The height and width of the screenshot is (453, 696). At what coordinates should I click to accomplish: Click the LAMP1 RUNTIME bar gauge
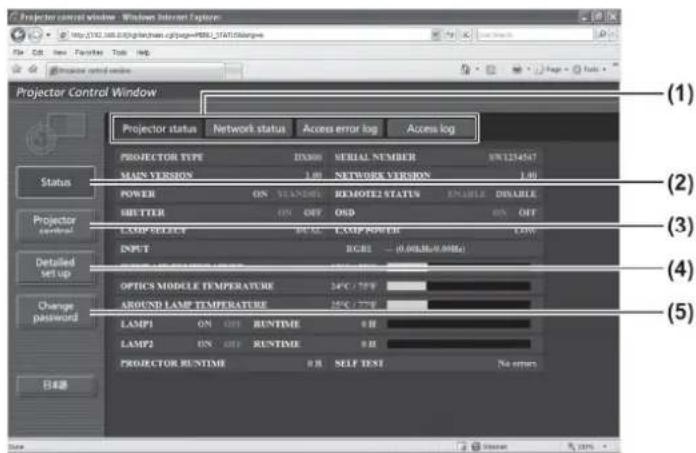[x=459, y=324]
